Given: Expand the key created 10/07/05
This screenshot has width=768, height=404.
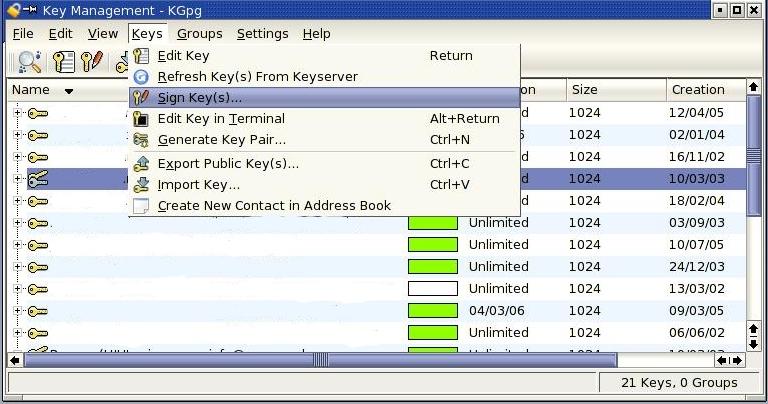Looking at the screenshot, I should click(x=17, y=245).
